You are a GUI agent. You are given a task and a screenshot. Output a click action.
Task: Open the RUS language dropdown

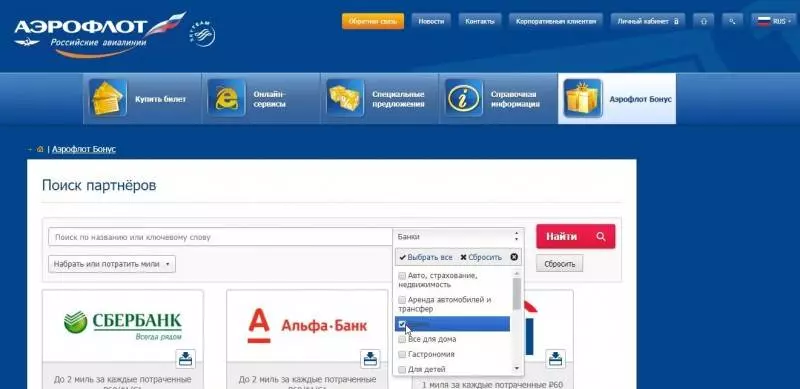[773, 21]
